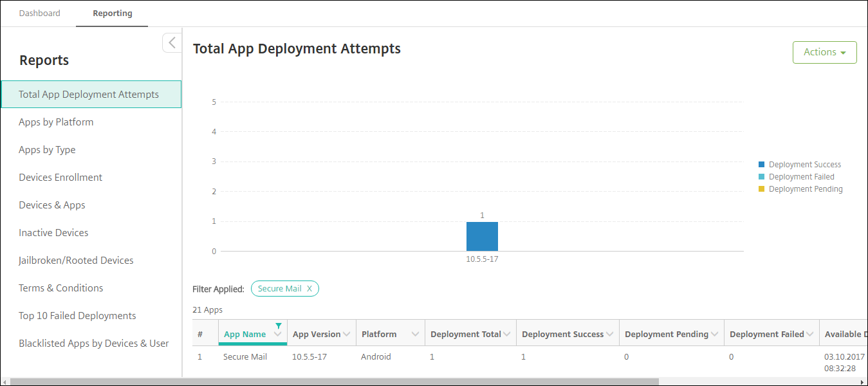Select the Reporting tab
Viewport: 868px width, 386px height.
[112, 14]
